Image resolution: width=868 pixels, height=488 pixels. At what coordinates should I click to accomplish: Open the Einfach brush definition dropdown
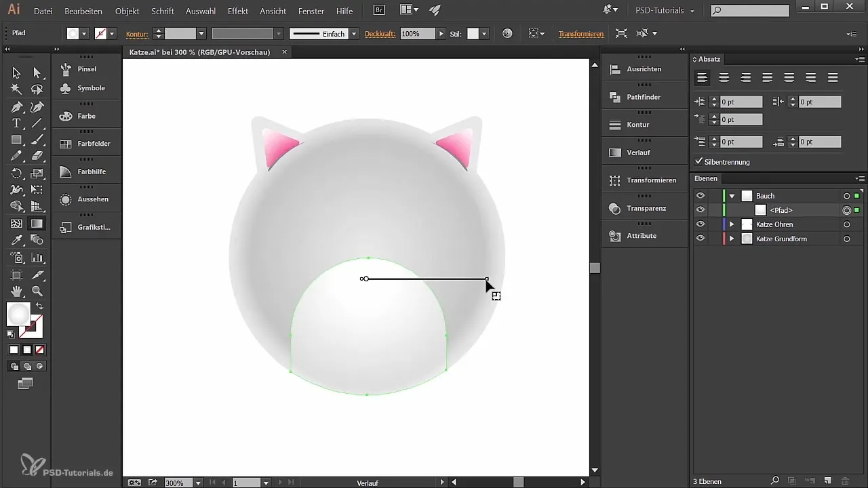pos(353,33)
